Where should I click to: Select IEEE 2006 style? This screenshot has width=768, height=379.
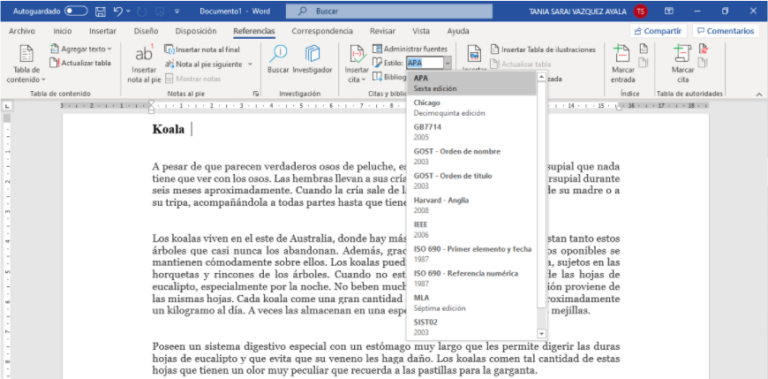pos(472,230)
